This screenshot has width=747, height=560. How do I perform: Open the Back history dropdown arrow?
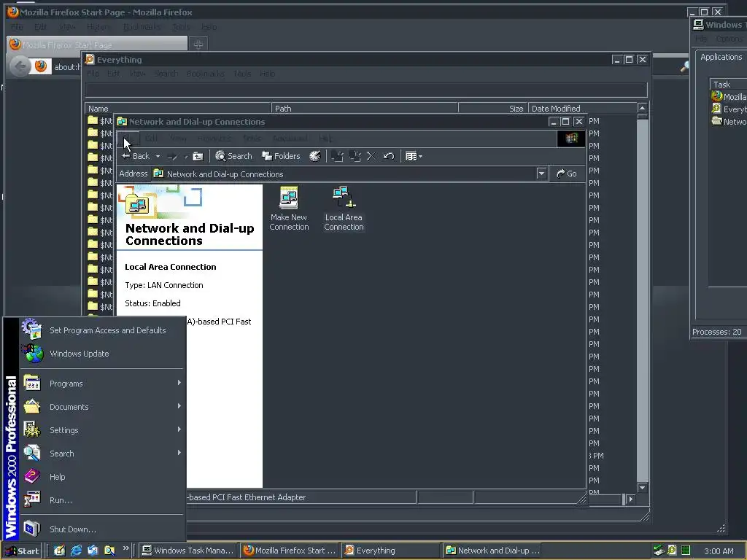pyautogui.click(x=158, y=156)
